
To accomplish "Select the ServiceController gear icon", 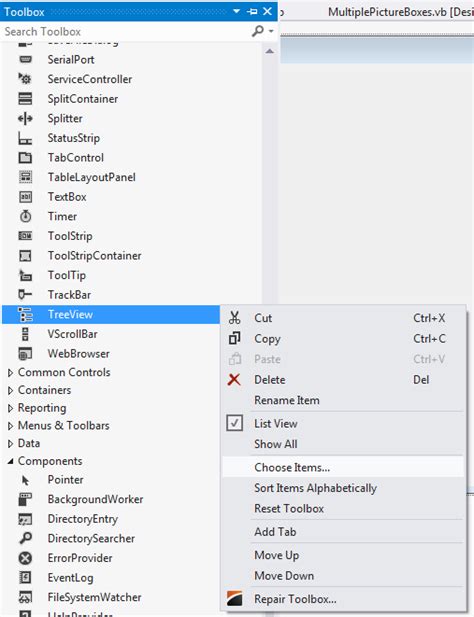I will [25, 79].
